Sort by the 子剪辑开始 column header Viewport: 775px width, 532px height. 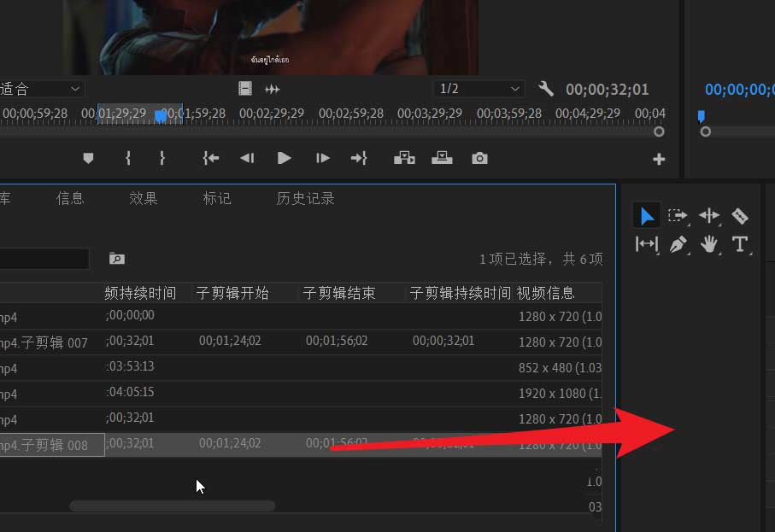point(232,293)
